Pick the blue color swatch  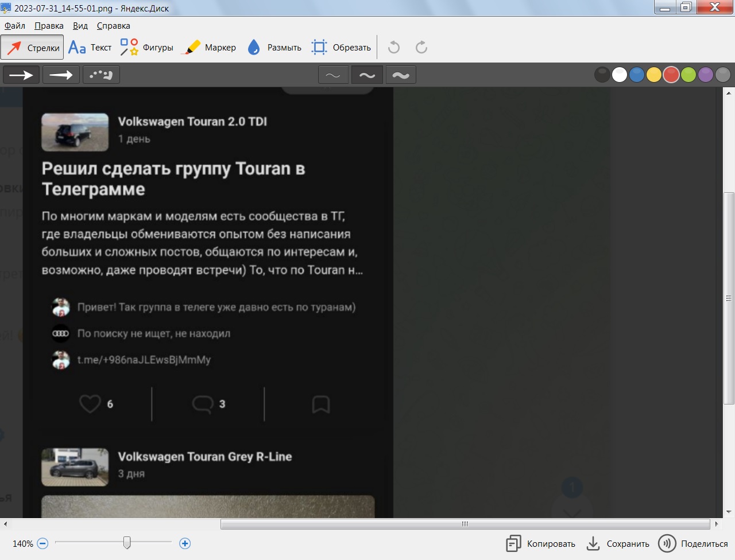[637, 75]
